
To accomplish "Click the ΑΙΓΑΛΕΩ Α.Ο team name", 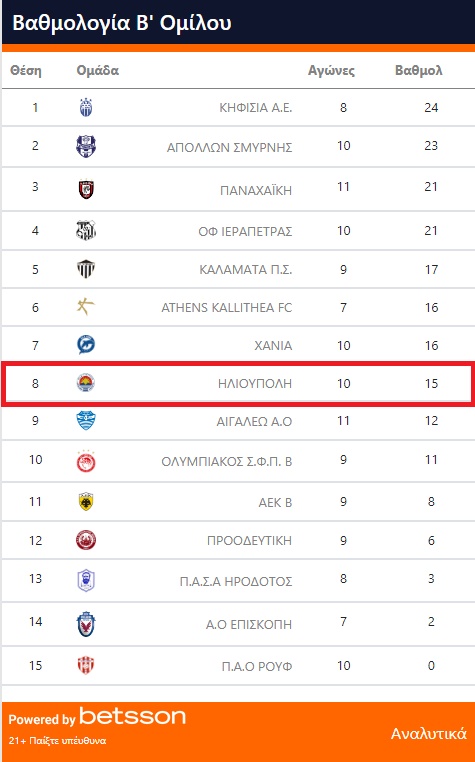I will (254, 421).
